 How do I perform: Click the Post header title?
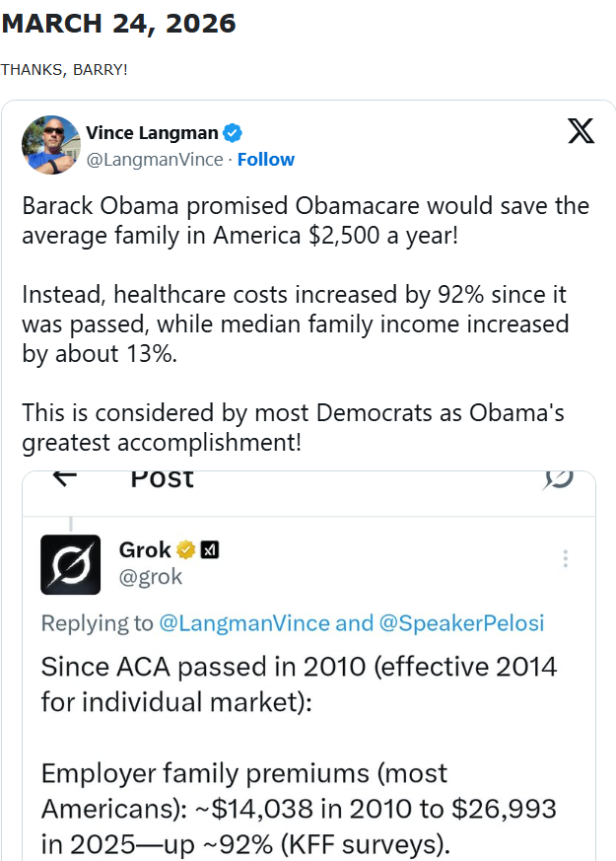(x=163, y=478)
